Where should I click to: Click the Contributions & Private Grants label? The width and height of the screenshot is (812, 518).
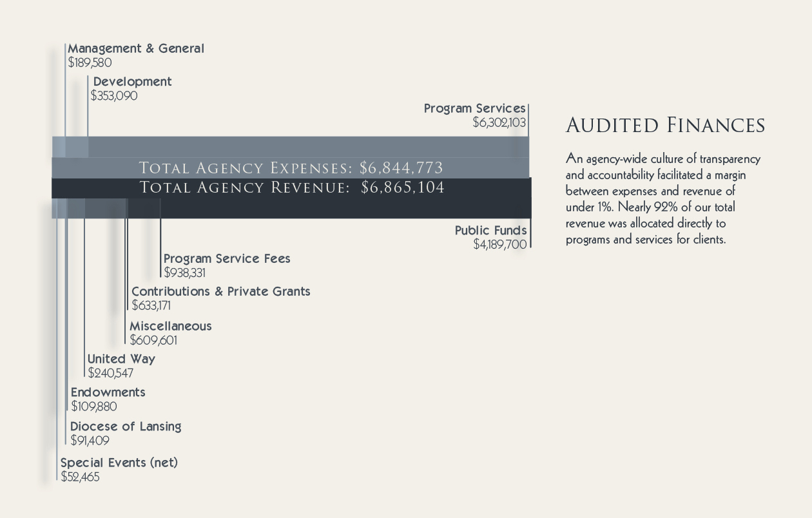pyautogui.click(x=221, y=291)
